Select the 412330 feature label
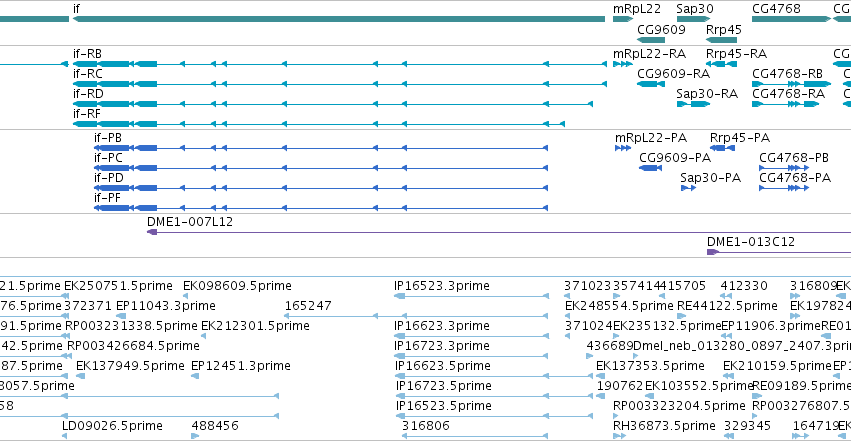The width and height of the screenshot is (851, 441). coord(744,286)
